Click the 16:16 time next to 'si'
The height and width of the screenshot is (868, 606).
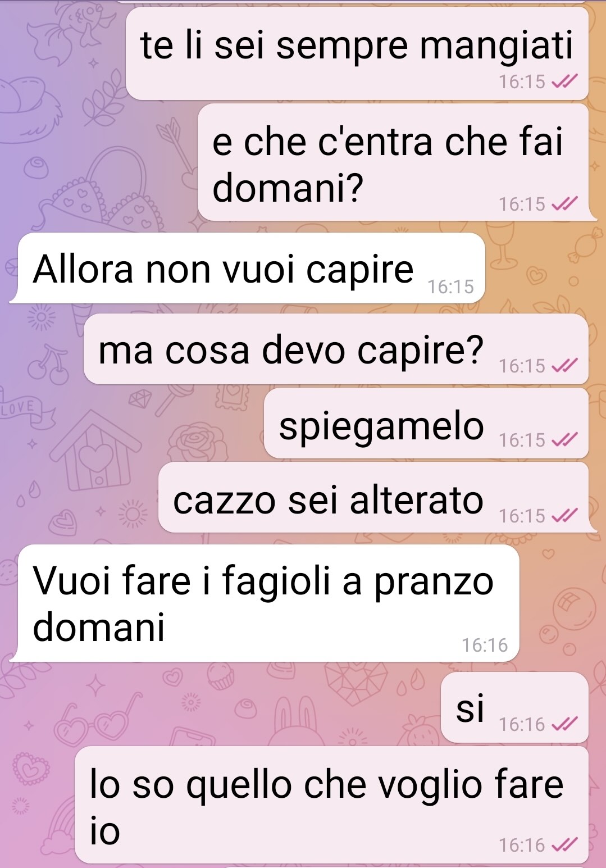(522, 724)
